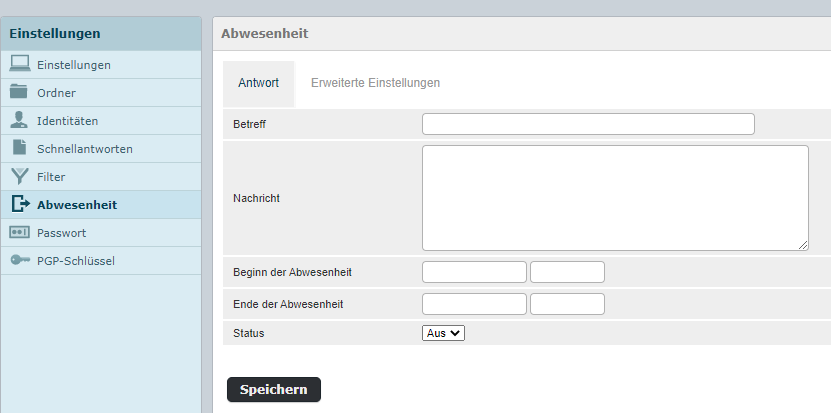Select the person icon for Identitäten
The width and height of the screenshot is (831, 413).
19,120
